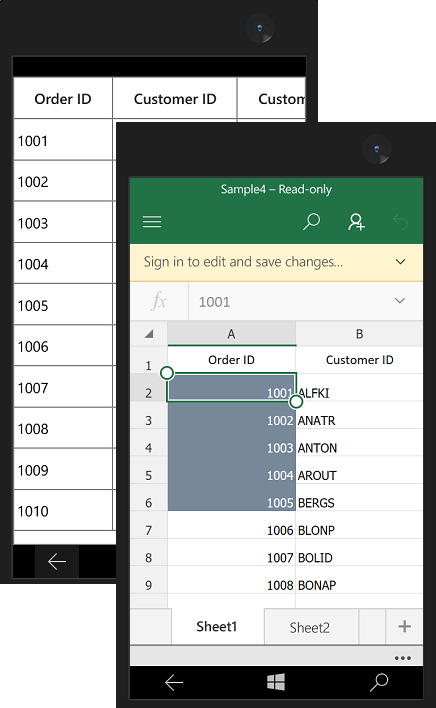The width and height of the screenshot is (436, 708).
Task: Select the 1009 row in rear grid
Action: click(63, 470)
